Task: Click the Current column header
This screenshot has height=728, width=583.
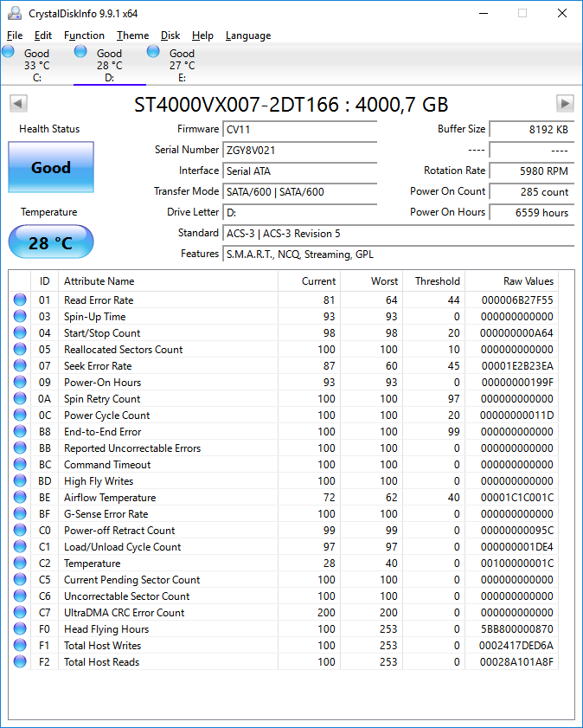Action: [309, 281]
